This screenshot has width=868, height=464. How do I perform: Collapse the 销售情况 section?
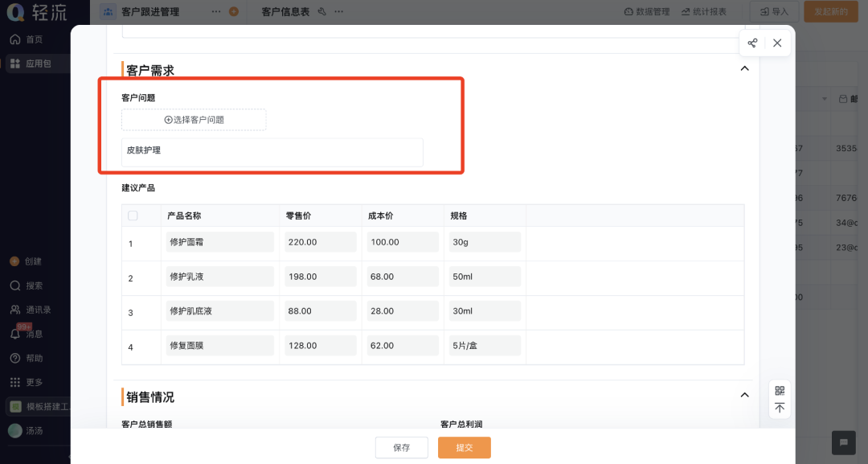[x=744, y=395]
